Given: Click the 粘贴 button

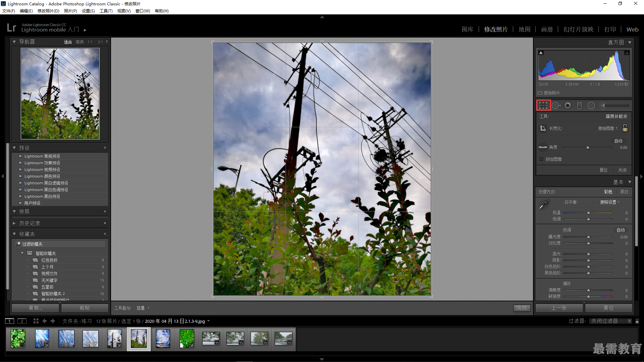Looking at the screenshot, I should (x=85, y=308).
